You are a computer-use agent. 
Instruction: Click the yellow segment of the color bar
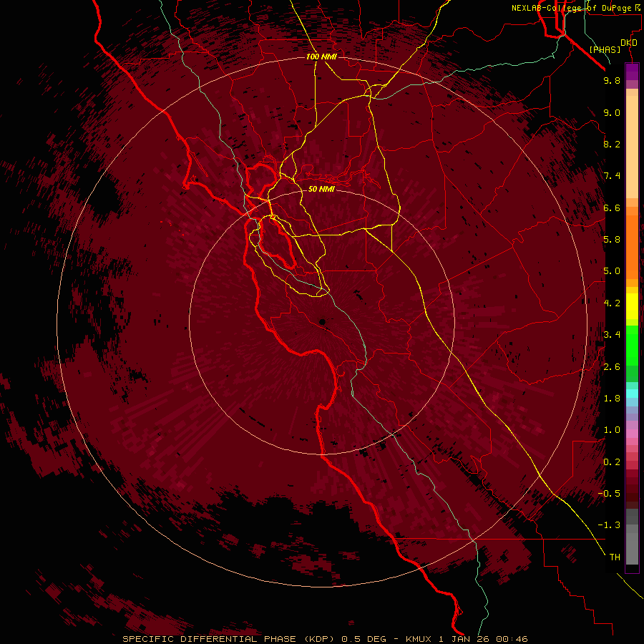pyautogui.click(x=632, y=306)
